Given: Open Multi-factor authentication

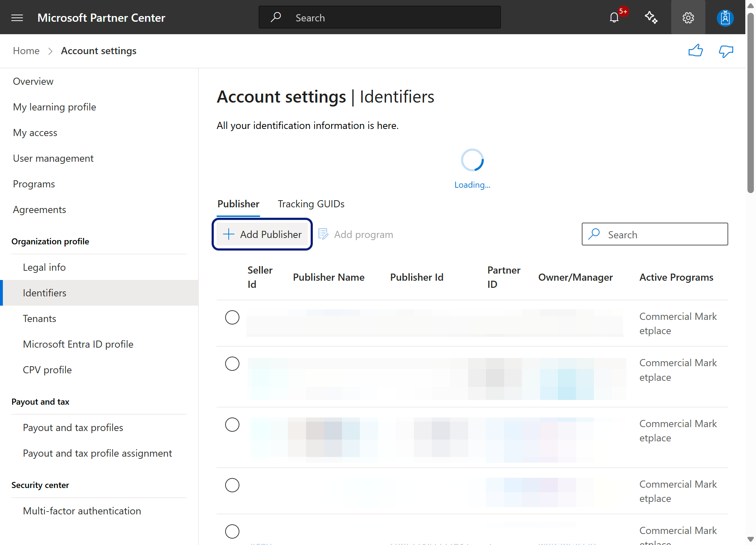Looking at the screenshot, I should pyautogui.click(x=82, y=511).
